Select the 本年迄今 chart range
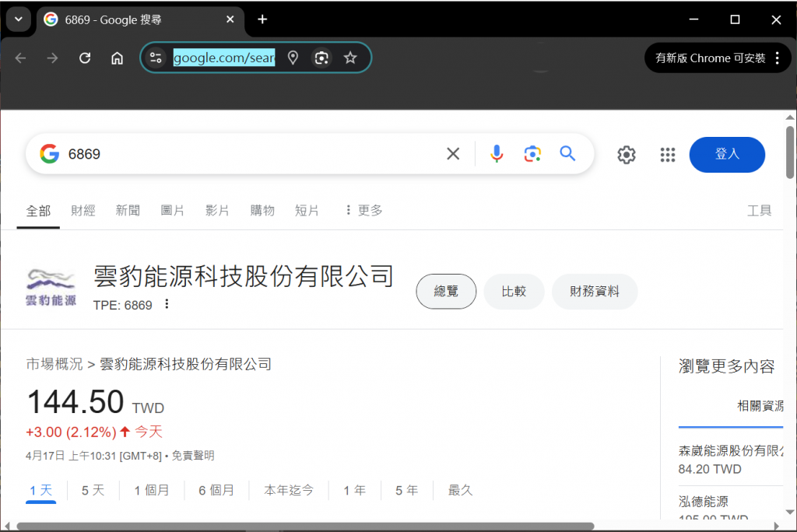The height and width of the screenshot is (532, 797). point(289,490)
